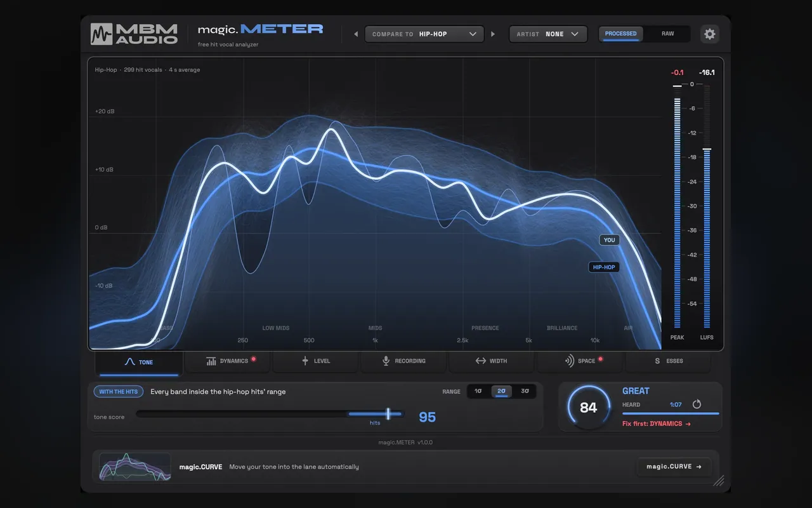
Task: Click the overall score circle showing 84
Action: point(588,408)
